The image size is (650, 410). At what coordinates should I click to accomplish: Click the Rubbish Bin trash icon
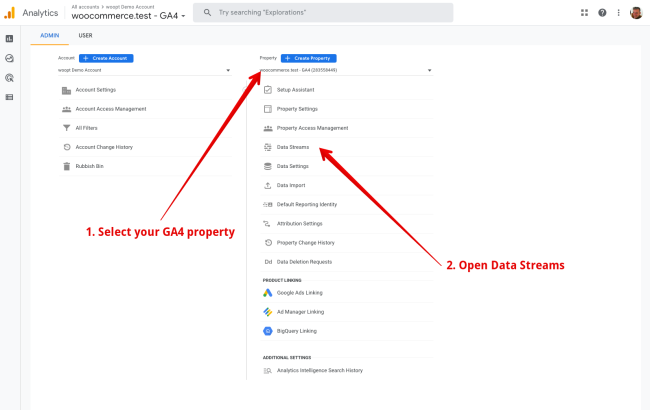tap(66, 166)
